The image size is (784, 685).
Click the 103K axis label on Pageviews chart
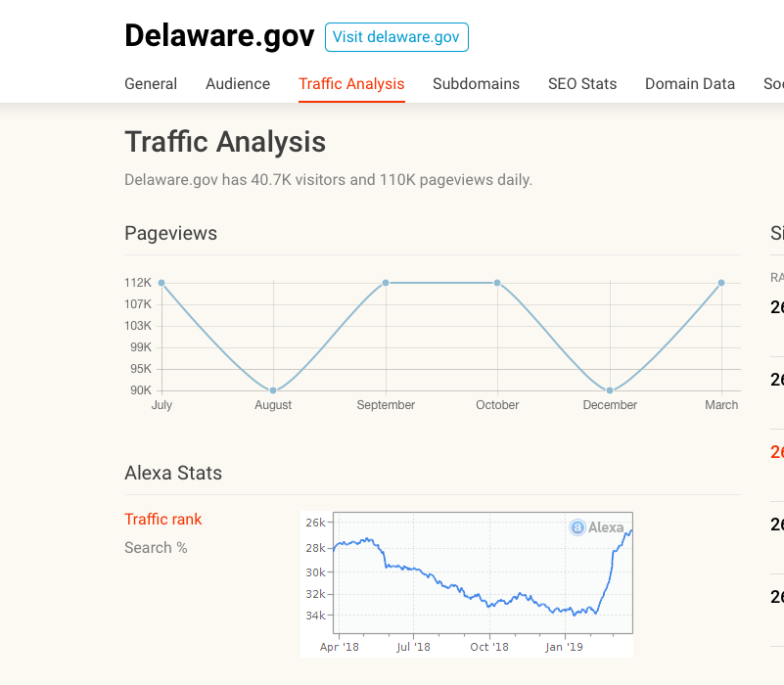coord(138,326)
